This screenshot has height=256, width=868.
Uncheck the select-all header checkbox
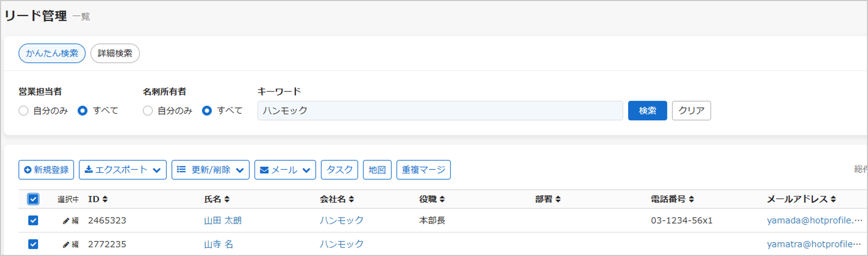click(33, 199)
